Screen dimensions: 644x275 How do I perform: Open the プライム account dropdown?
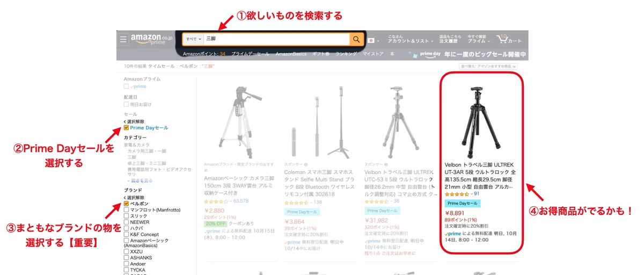(x=479, y=39)
